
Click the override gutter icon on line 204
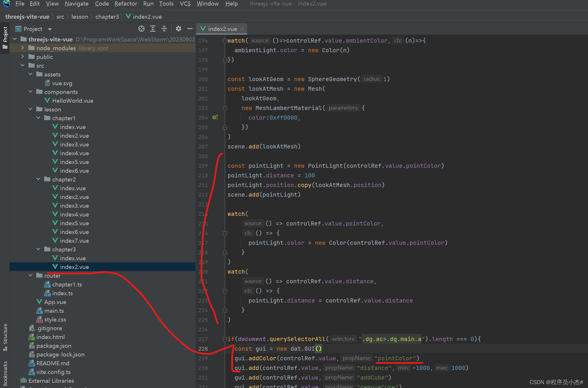(x=215, y=117)
